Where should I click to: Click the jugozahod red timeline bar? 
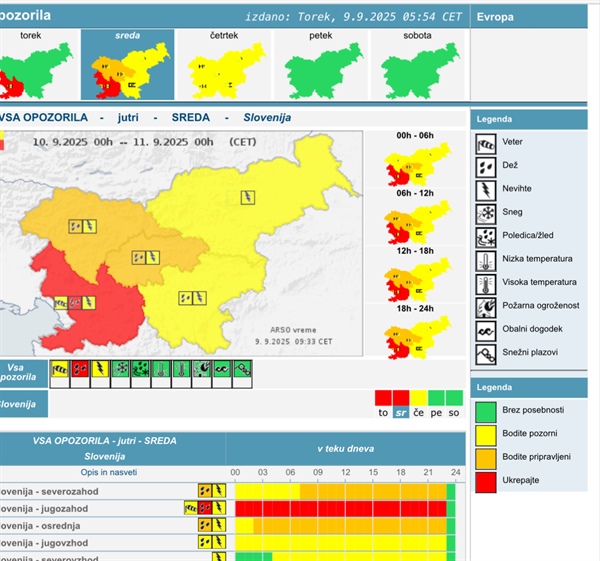[x=341, y=509]
